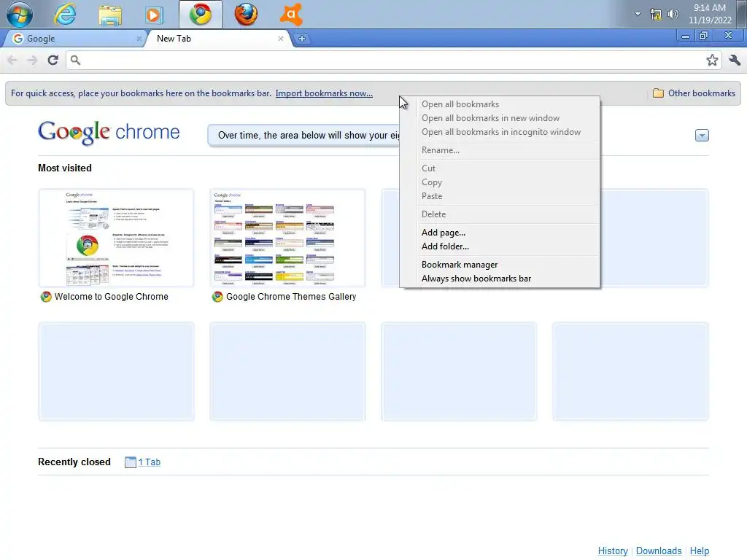The height and width of the screenshot is (560, 747).
Task: Click Welcome to Google Chrome title link
Action: point(111,297)
